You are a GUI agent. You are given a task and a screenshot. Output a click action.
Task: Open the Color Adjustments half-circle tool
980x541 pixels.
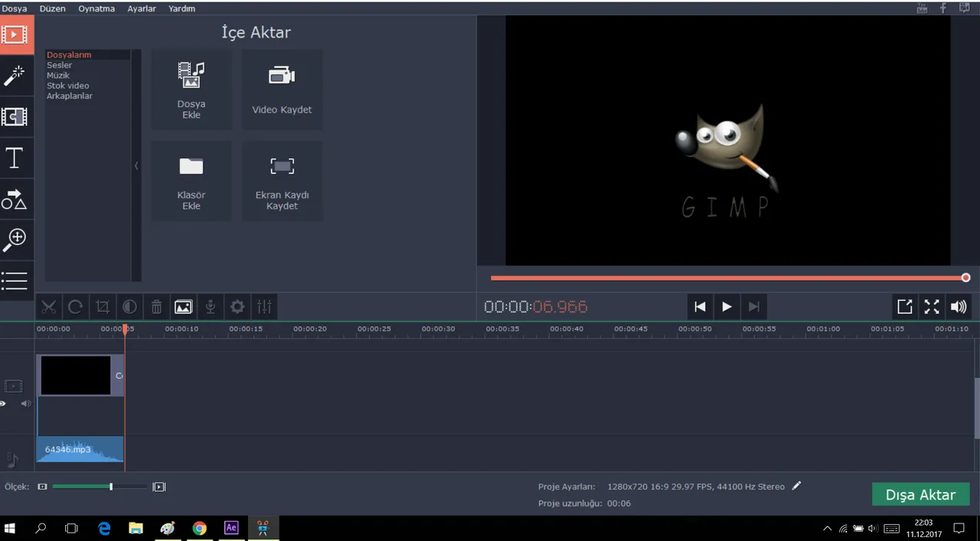(129, 307)
